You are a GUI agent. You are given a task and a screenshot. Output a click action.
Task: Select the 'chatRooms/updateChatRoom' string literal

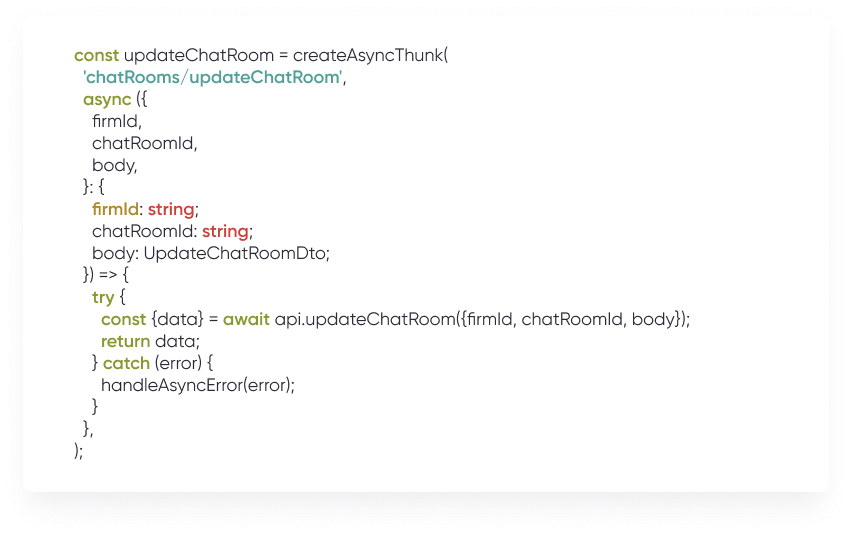(x=212, y=77)
